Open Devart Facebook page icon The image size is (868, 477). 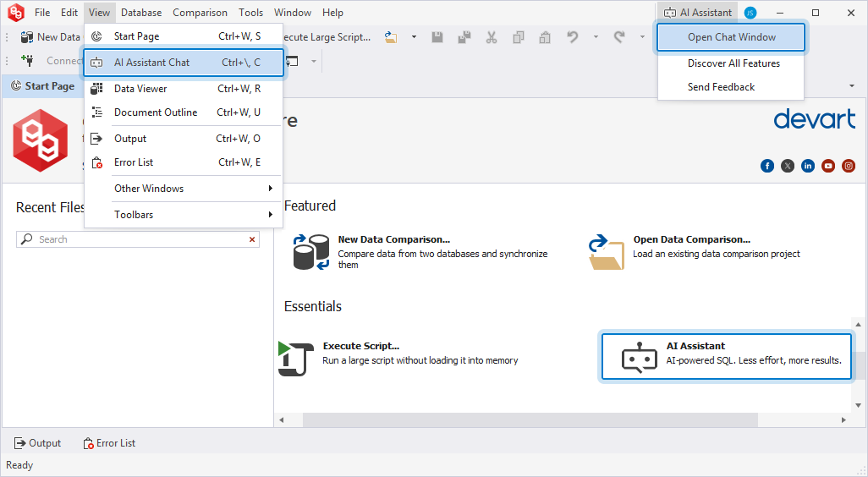click(767, 166)
